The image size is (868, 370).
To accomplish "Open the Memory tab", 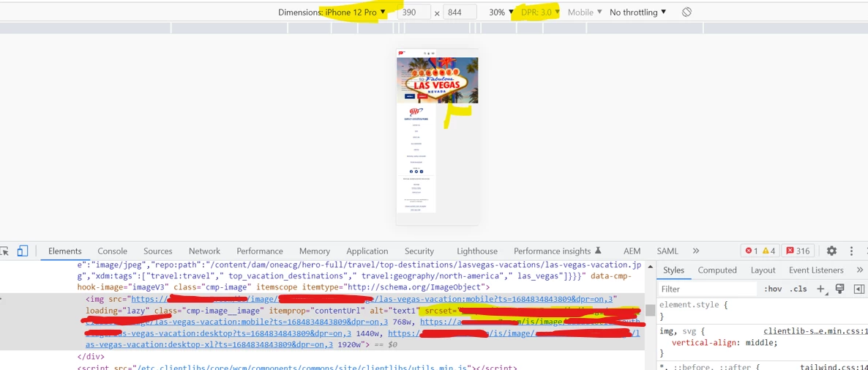I will coord(315,251).
